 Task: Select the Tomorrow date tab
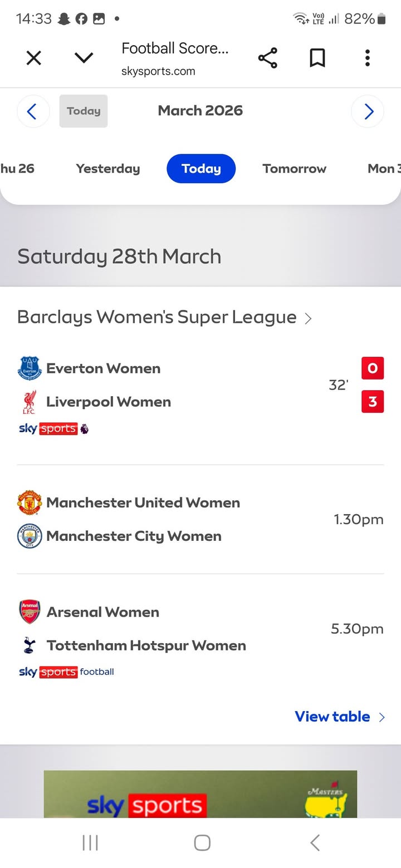[294, 169]
